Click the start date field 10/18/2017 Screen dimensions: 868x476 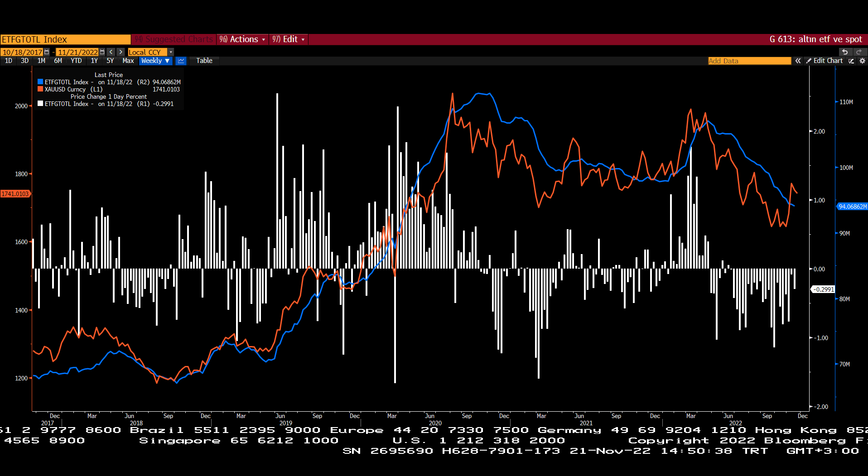click(22, 52)
